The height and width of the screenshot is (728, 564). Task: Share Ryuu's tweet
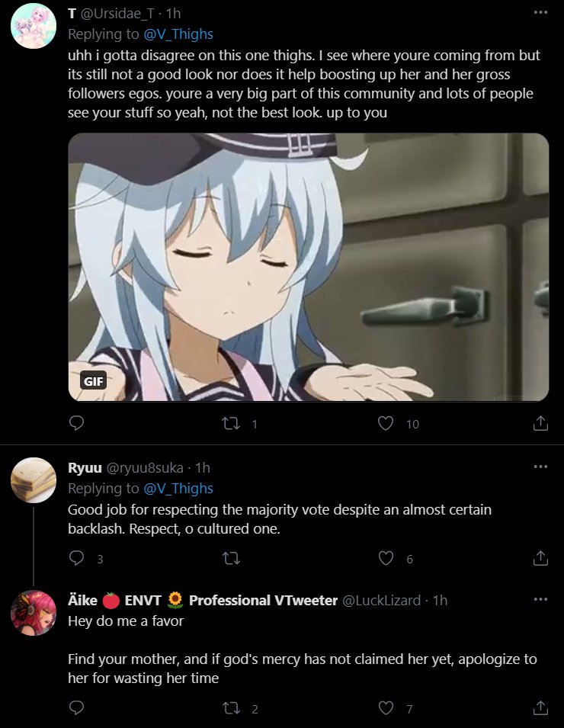coord(540,557)
